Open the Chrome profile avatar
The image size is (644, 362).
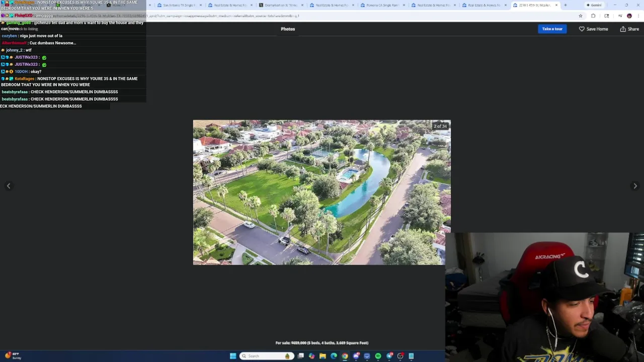pyautogui.click(x=629, y=16)
